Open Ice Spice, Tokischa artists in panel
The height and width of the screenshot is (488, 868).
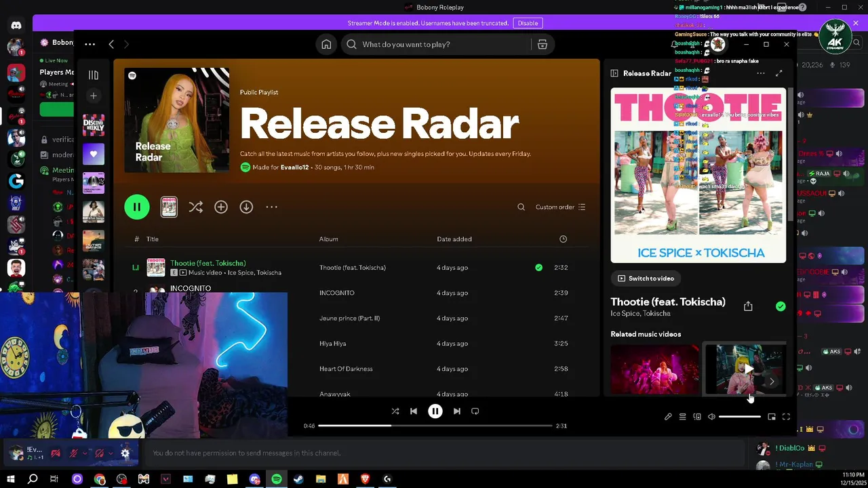[640, 313]
